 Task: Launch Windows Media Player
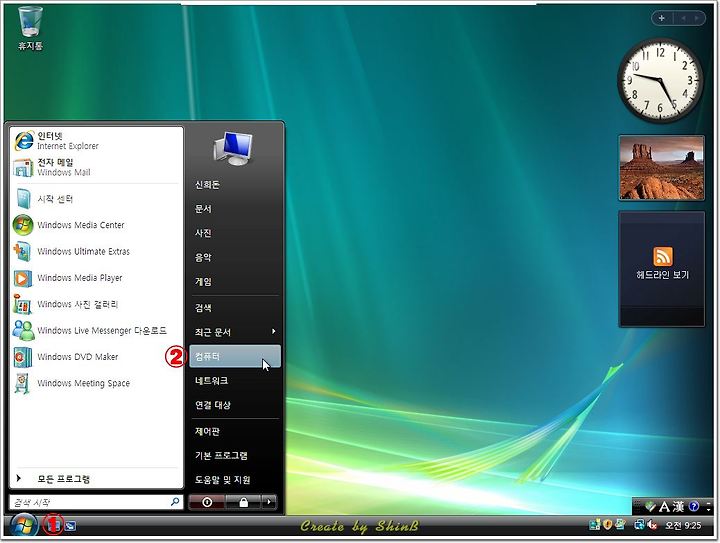[94, 278]
